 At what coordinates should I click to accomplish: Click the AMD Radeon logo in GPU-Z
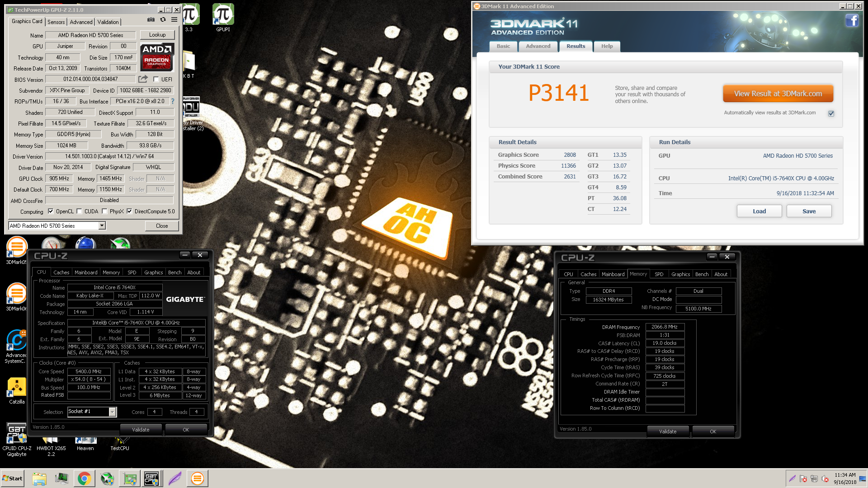(156, 57)
